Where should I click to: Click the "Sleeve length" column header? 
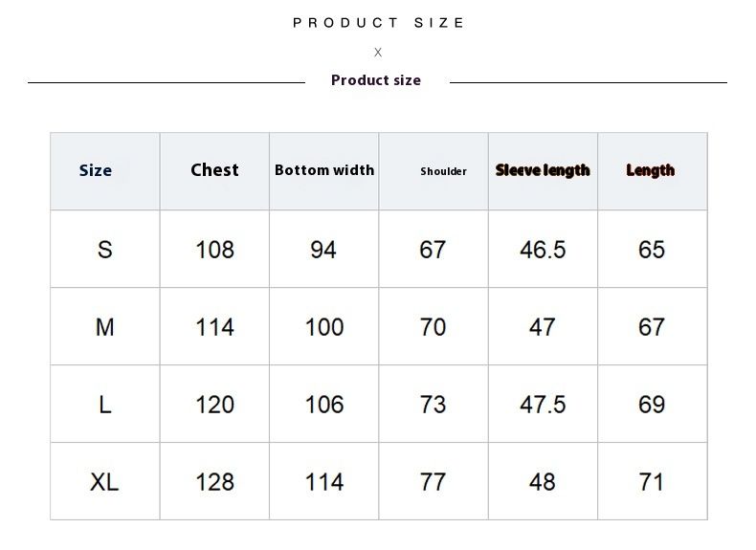pos(543,170)
